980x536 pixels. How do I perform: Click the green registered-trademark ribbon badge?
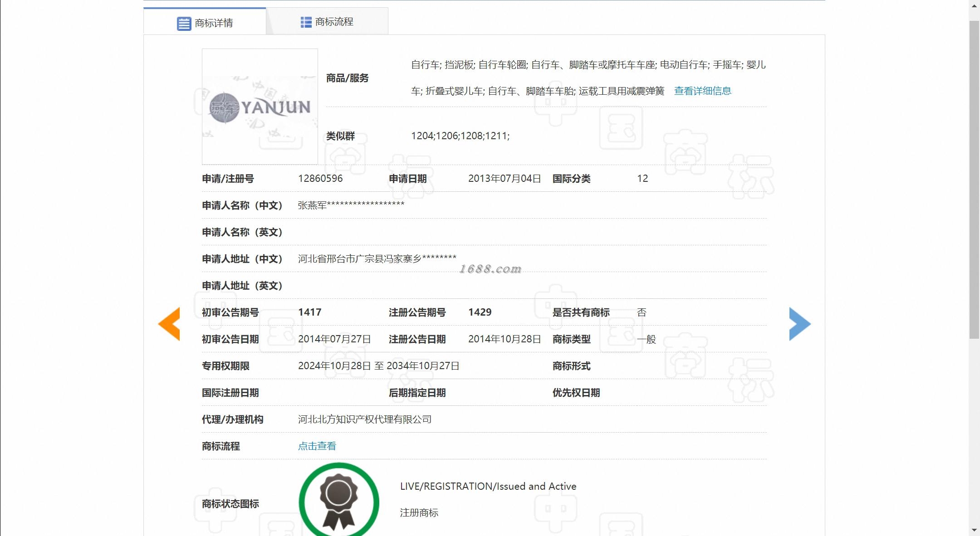(x=338, y=501)
